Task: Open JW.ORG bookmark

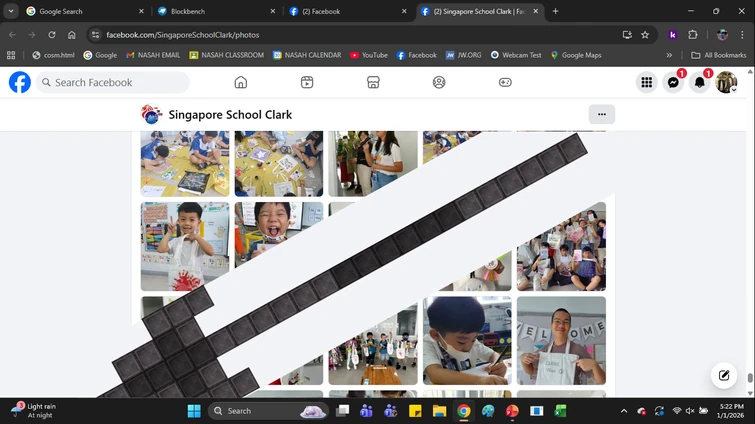Action: pos(463,55)
